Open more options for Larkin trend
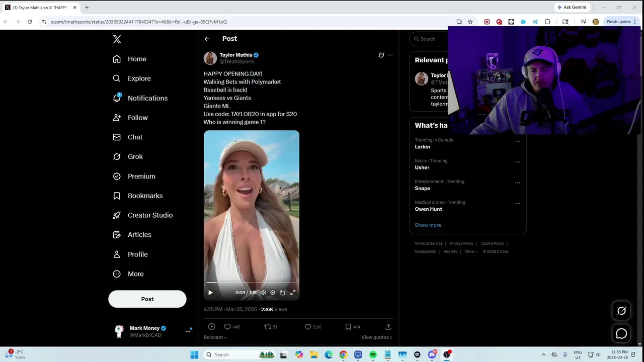 (x=517, y=141)
